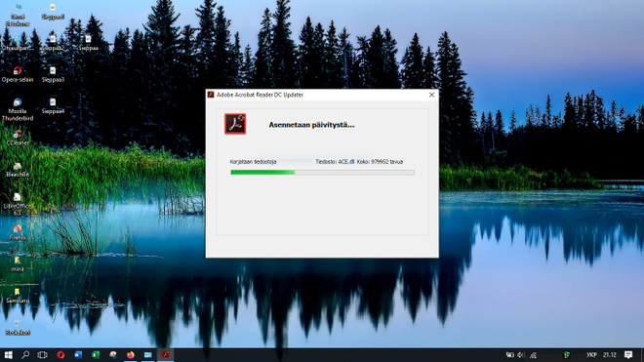Close the Adobe Acrobat Reader DC Updater
Viewport: 644px width, 362px height.
click(431, 95)
